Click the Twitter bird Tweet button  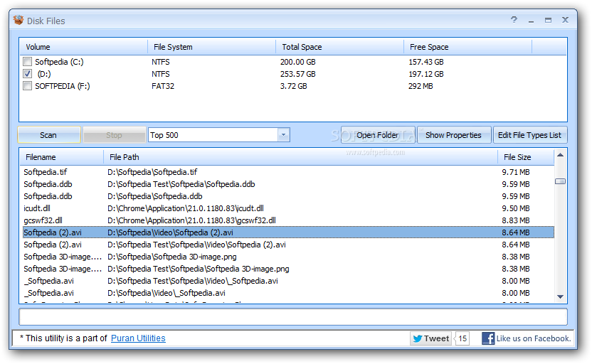(430, 338)
